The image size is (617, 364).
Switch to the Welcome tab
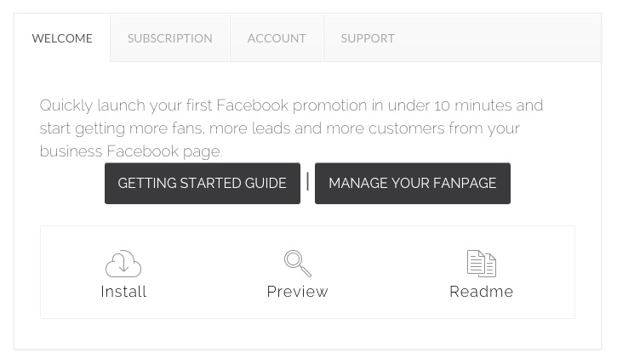(62, 38)
